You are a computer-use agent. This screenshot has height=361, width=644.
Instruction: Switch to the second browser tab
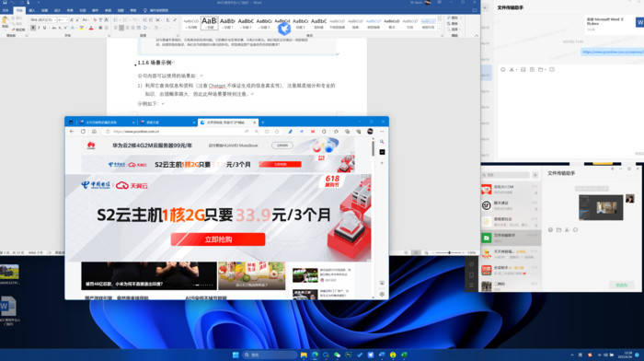pos(167,122)
